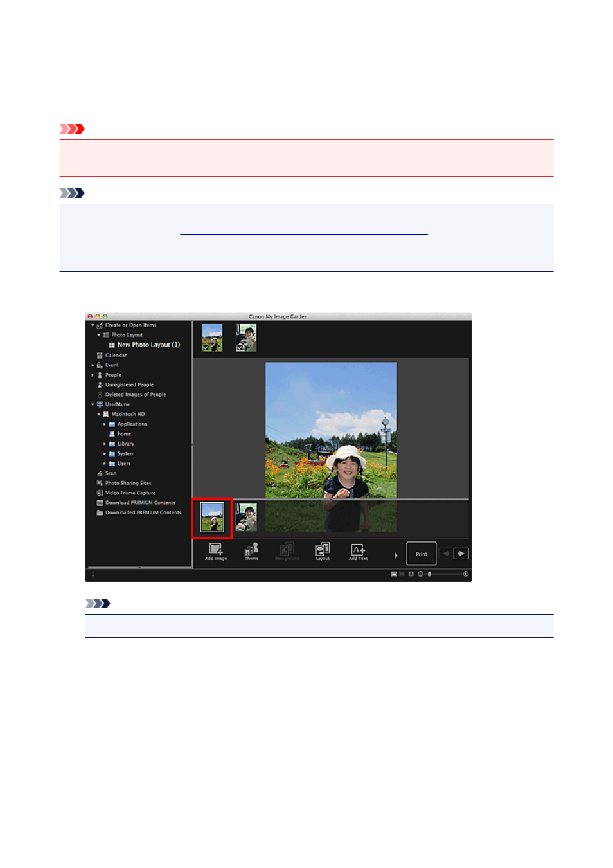
Task: Select the People row label
Action: (x=113, y=375)
